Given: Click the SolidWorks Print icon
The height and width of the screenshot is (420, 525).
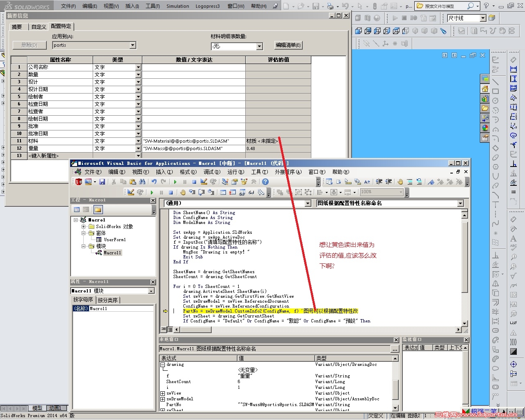Looking at the screenshot, I should [330, 6].
